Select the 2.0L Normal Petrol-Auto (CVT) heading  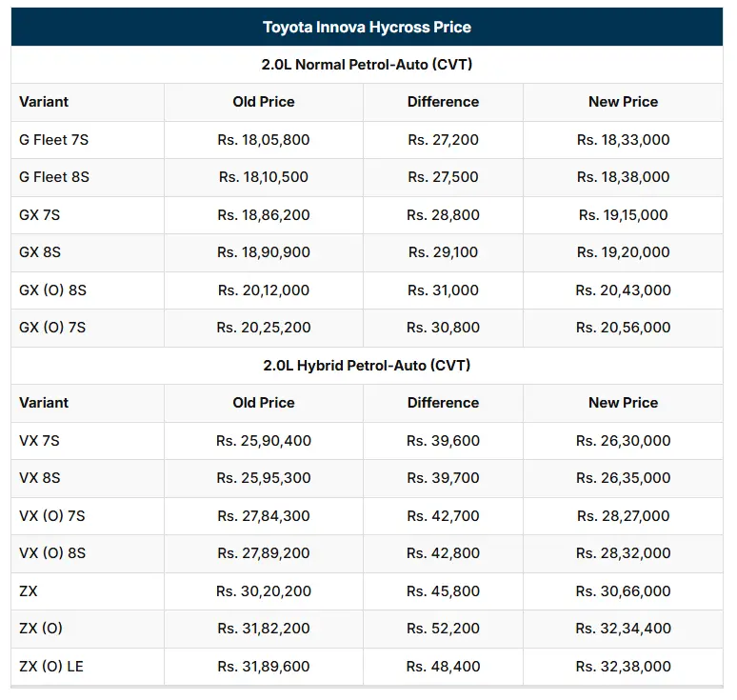point(367,65)
